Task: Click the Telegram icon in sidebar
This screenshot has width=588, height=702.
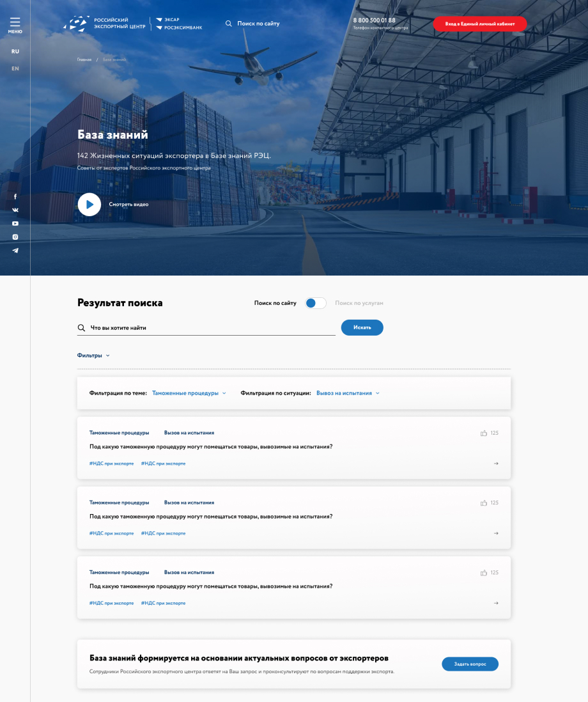Action: (15, 251)
